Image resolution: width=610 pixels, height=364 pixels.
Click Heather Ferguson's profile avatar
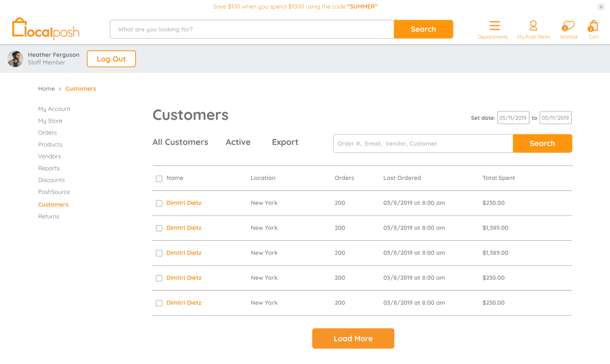tap(16, 59)
